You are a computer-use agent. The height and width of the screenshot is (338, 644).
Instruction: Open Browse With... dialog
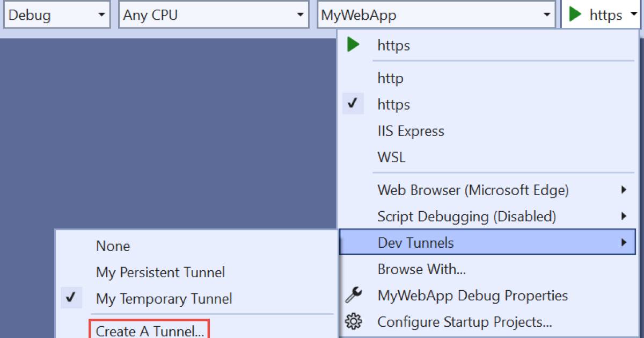(421, 269)
